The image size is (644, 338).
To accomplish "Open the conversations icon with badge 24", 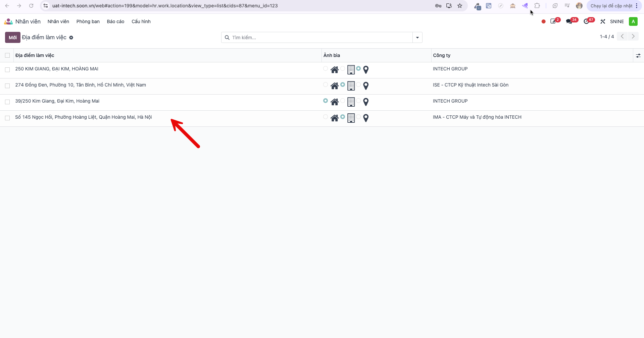I will click(569, 21).
